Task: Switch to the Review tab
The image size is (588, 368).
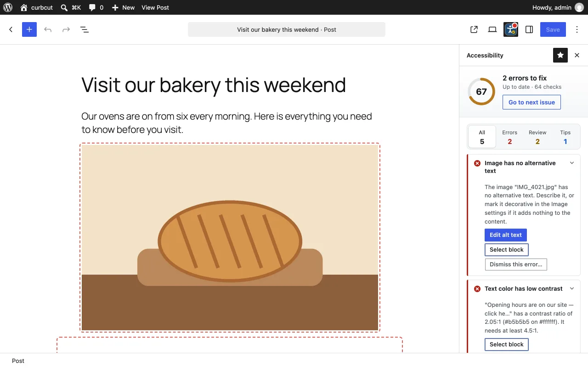Action: click(x=537, y=137)
